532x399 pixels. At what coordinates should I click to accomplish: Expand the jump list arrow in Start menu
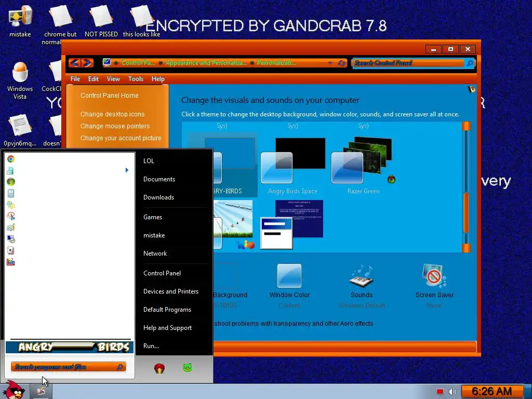pyautogui.click(x=127, y=170)
